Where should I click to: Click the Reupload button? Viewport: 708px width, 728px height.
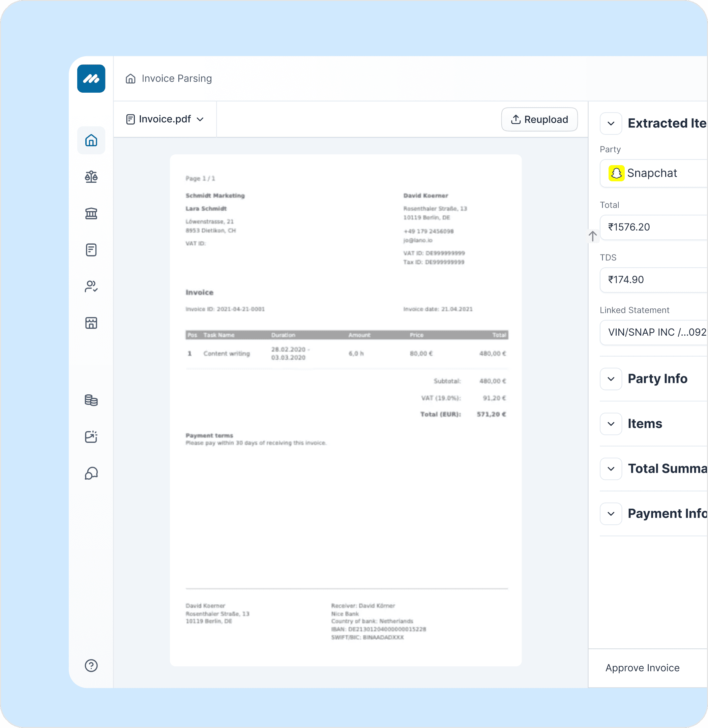coord(539,119)
